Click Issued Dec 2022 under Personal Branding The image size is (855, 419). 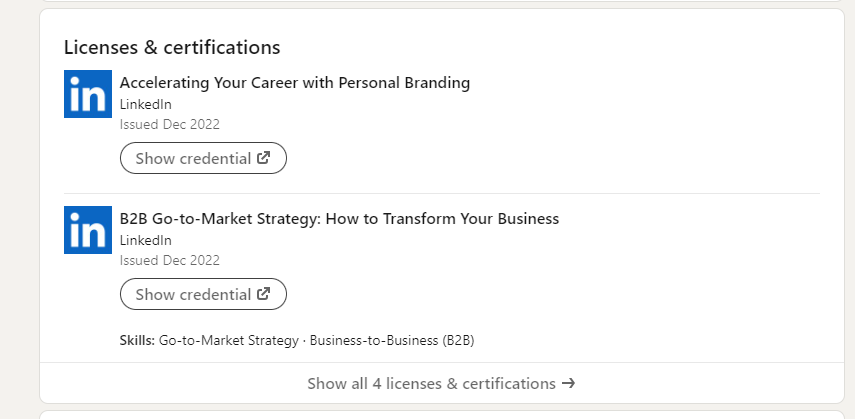pos(170,124)
